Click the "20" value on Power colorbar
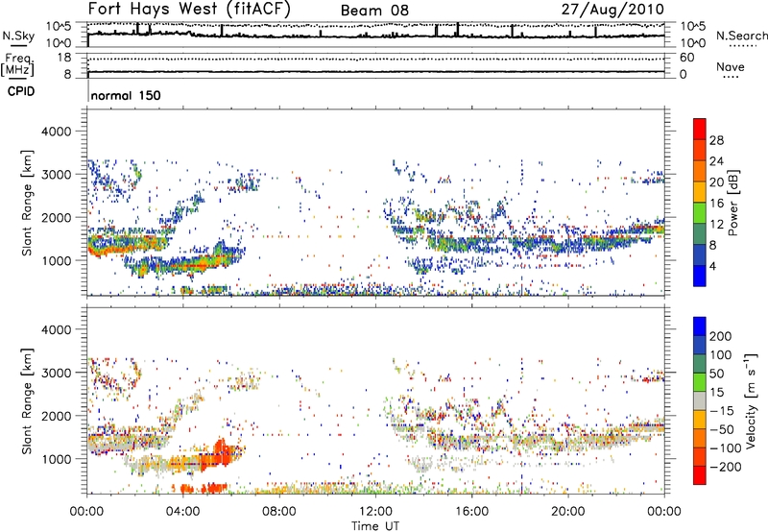This screenshot has height=532, width=768. pos(716,182)
